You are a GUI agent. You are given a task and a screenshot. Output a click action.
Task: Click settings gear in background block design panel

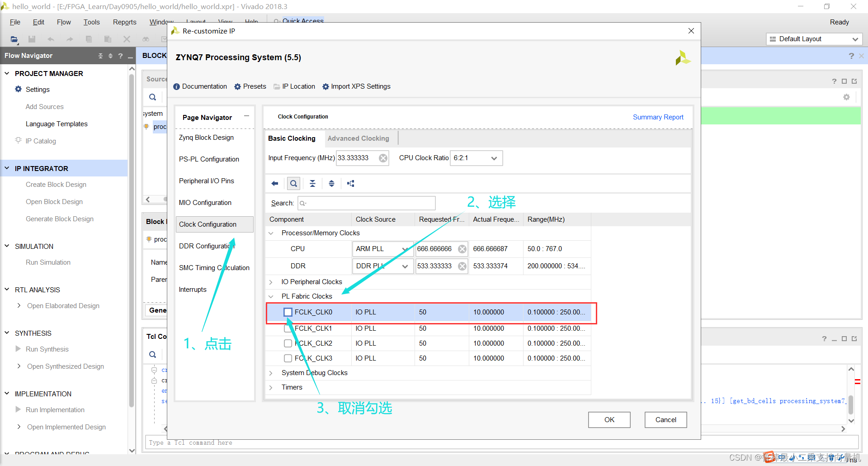846,97
